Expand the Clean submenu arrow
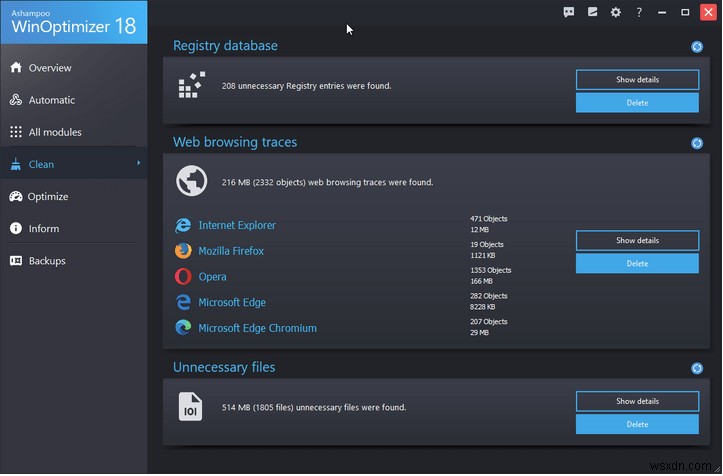Image resolution: width=723 pixels, height=476 pixels. tap(138, 163)
